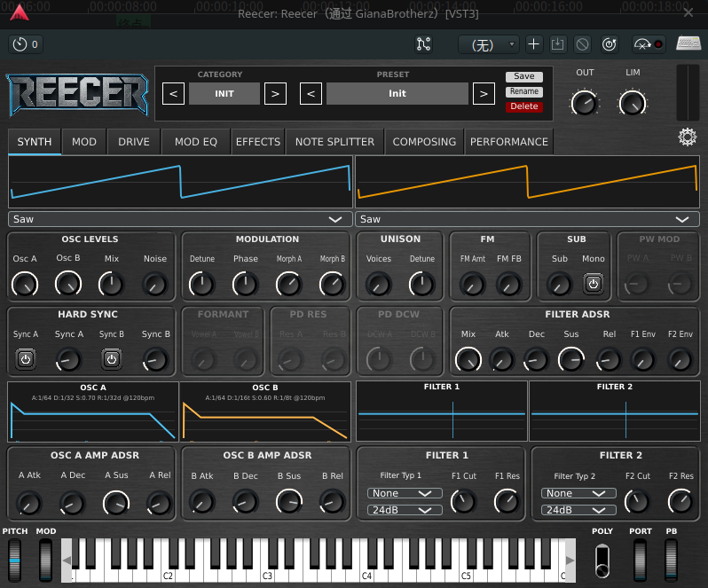Click the latency clock icon showing 0
Viewport: 708px width, 588px height.
(26, 44)
